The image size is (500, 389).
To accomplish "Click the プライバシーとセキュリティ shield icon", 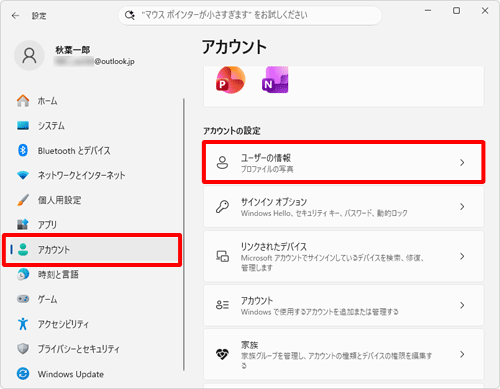I will coord(23,349).
